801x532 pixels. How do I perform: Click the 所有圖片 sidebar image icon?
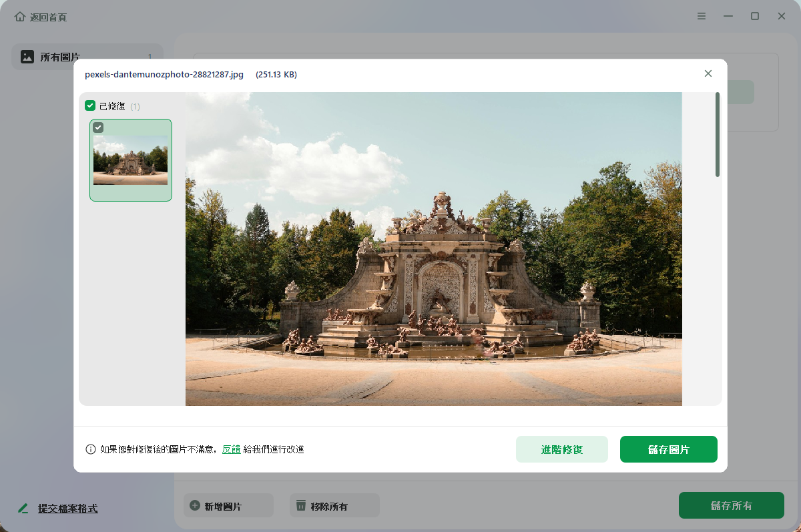coord(27,57)
